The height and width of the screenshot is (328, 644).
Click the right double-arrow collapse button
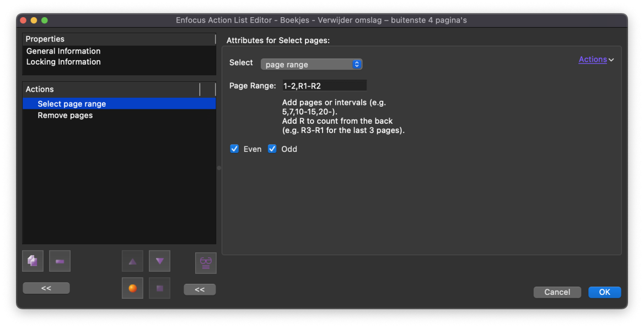pos(200,289)
